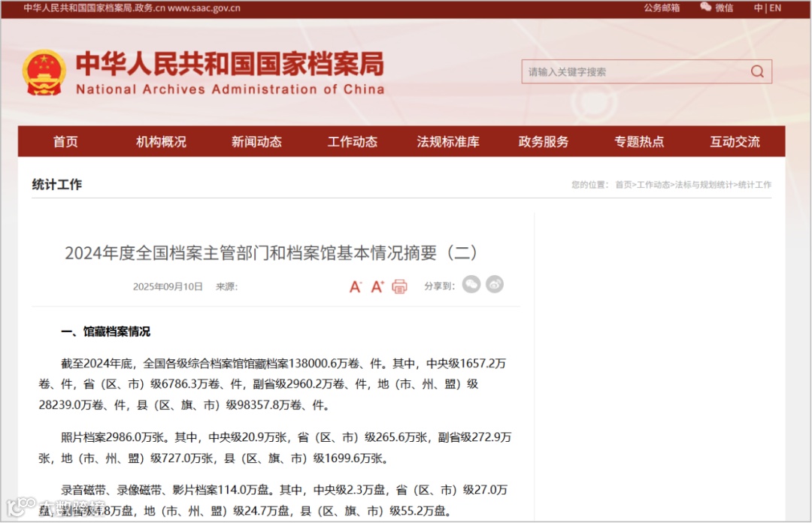The height and width of the screenshot is (523, 812).
Task: Open the 互动交流 navigation item
Action: tap(735, 141)
